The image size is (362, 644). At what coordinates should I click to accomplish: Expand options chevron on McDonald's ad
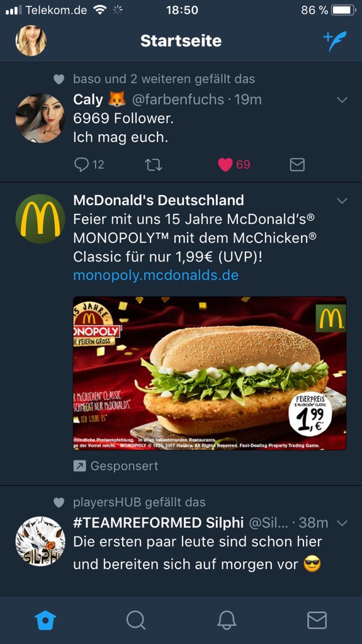click(x=342, y=201)
